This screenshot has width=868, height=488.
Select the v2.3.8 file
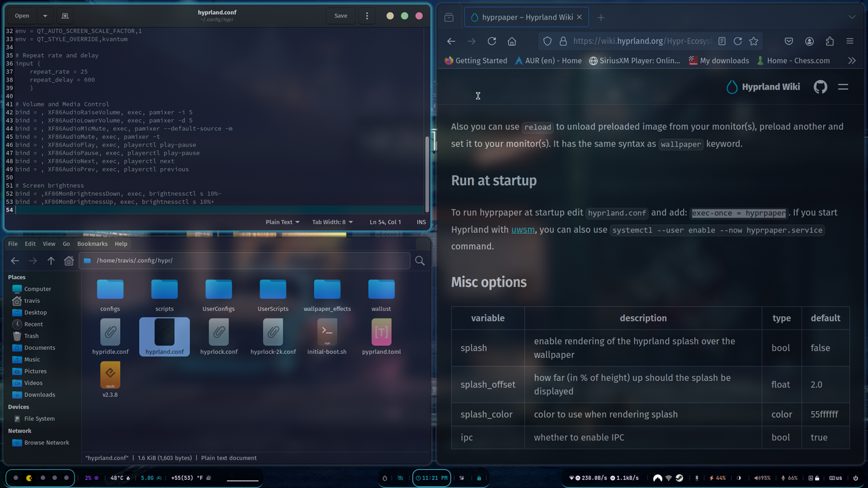[110, 380]
